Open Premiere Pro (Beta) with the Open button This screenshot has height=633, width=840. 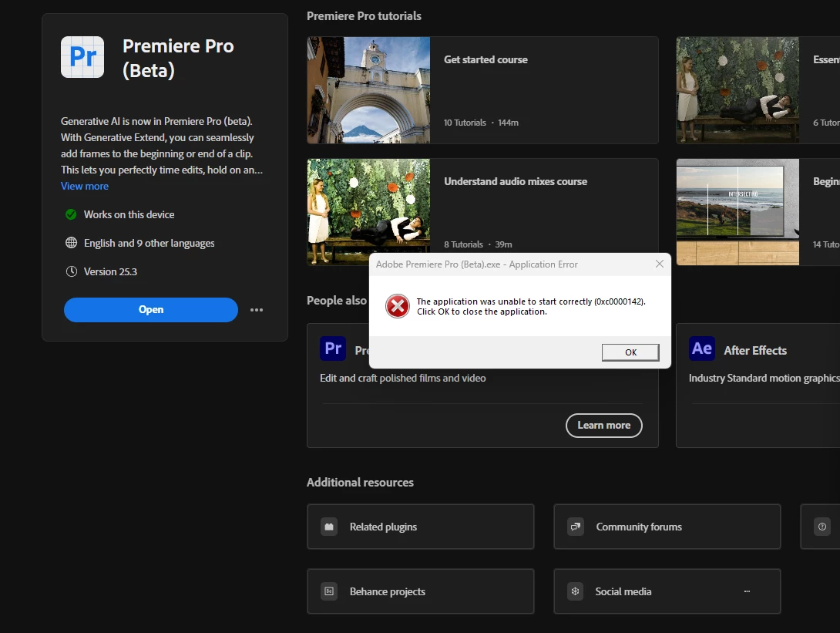150,310
